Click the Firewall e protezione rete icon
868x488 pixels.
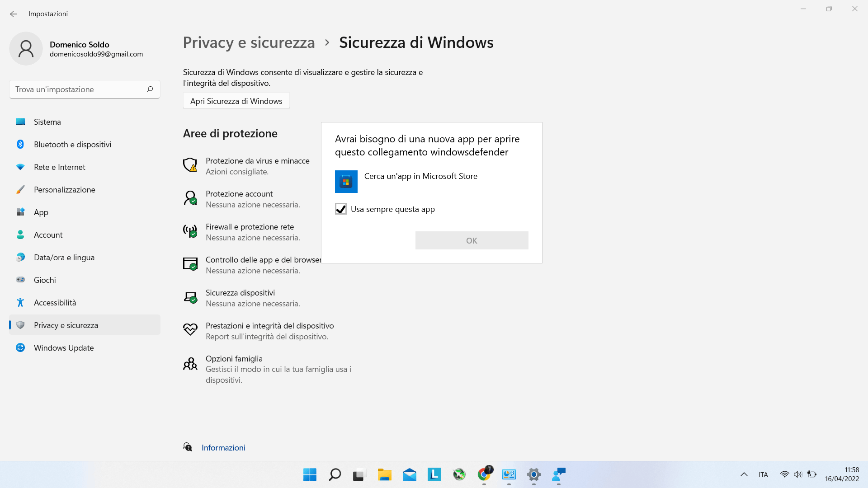click(x=190, y=231)
